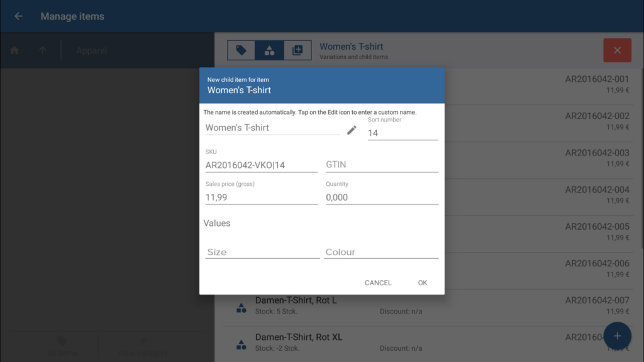Click the blue plus floating button
This screenshot has height=362, width=644.
coord(617,336)
